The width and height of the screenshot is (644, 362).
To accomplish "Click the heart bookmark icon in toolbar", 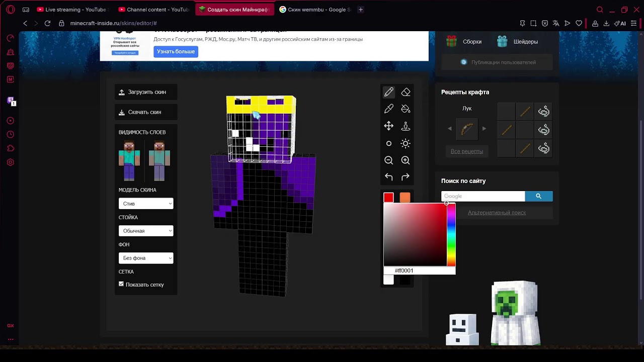I will click(579, 23).
